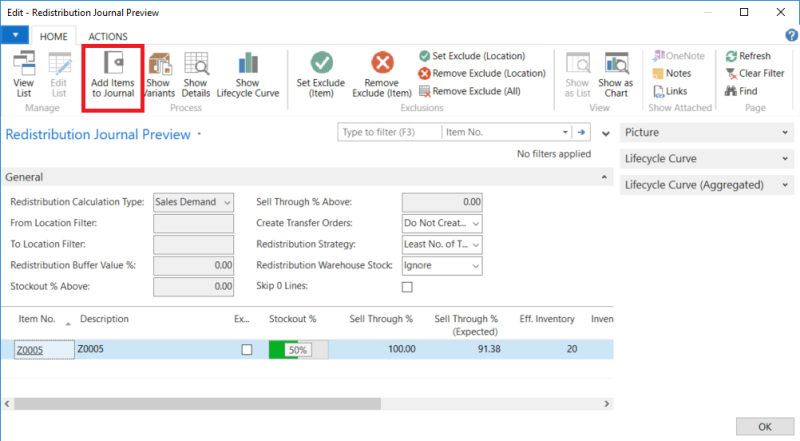
Task: Click the Stockout % 50% progress bar
Action: pos(297,350)
